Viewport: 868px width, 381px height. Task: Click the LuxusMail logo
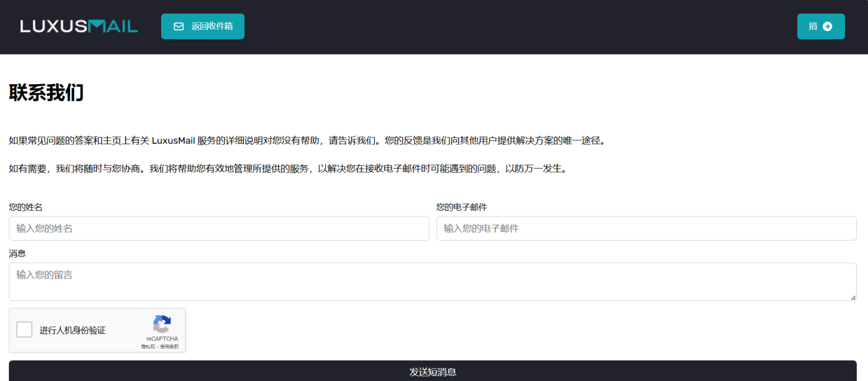pos(79,26)
